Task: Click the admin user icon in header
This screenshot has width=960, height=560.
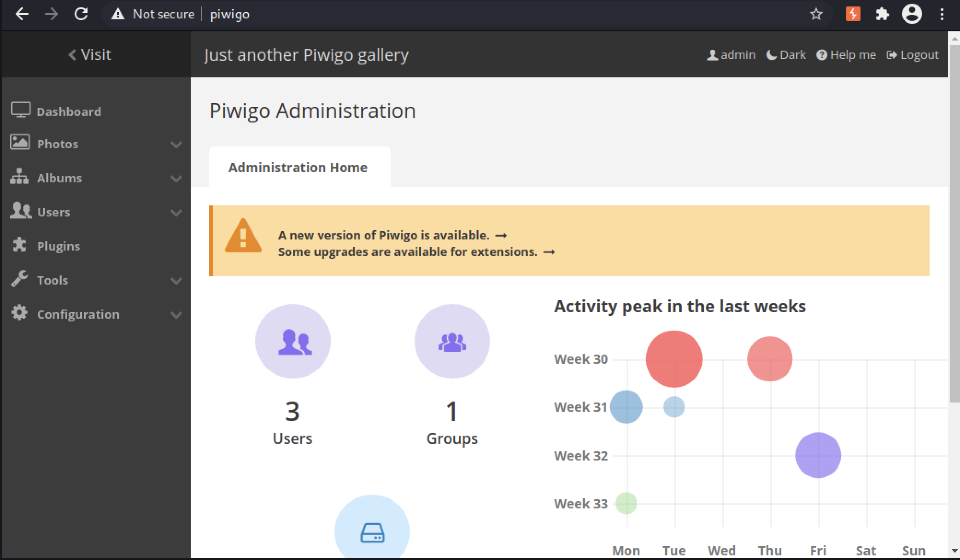Action: [713, 55]
